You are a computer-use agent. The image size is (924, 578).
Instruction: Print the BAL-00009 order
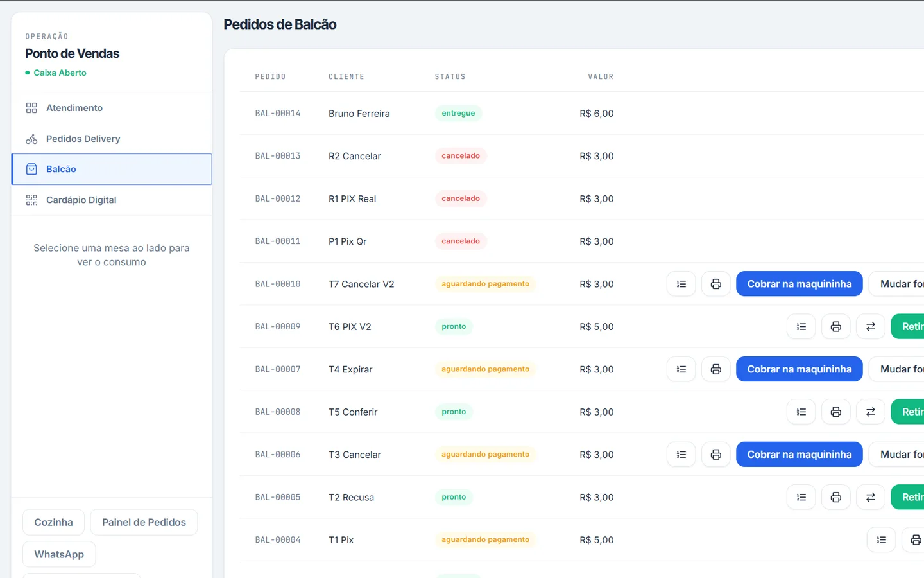coord(836,327)
